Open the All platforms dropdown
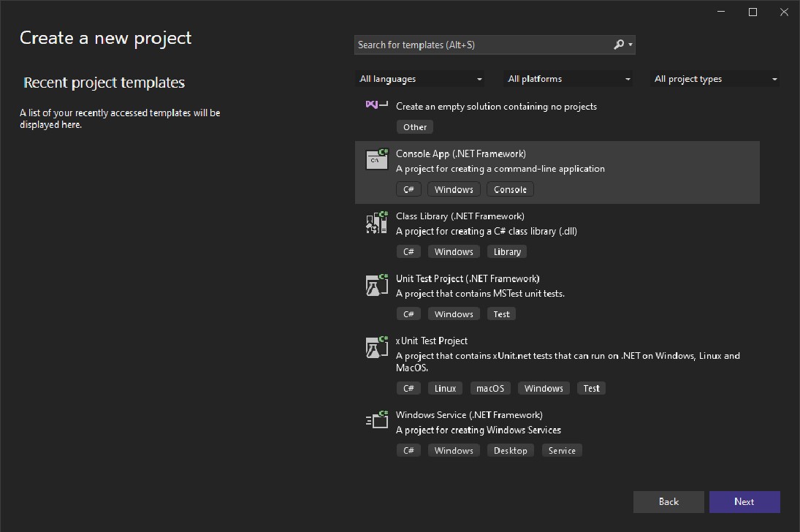 tap(568, 78)
